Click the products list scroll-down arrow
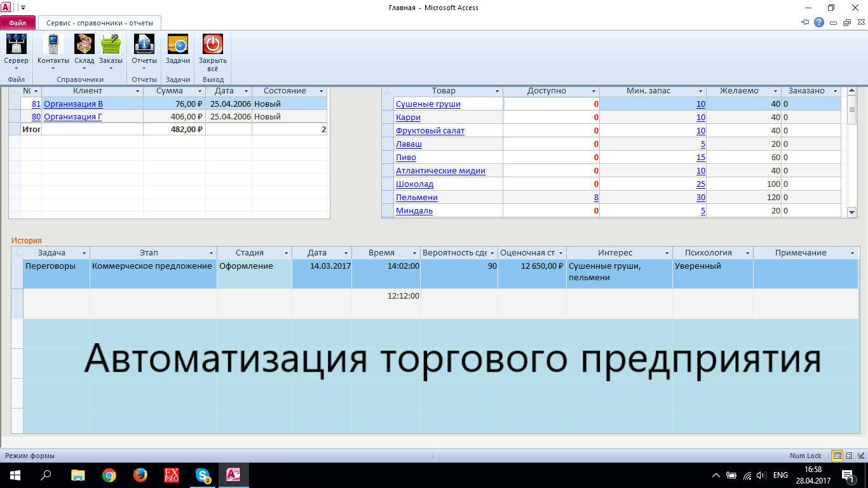Image resolution: width=868 pixels, height=488 pixels. (852, 213)
